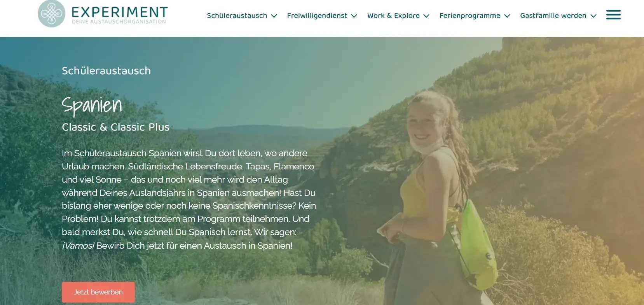Click the Schüleraustausch hero heading
The height and width of the screenshot is (305, 644).
(x=106, y=71)
